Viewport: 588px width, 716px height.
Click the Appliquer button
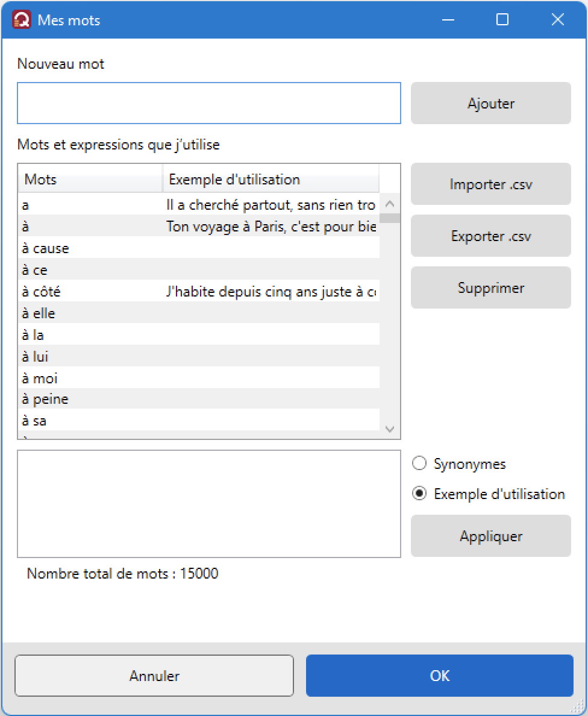point(491,536)
